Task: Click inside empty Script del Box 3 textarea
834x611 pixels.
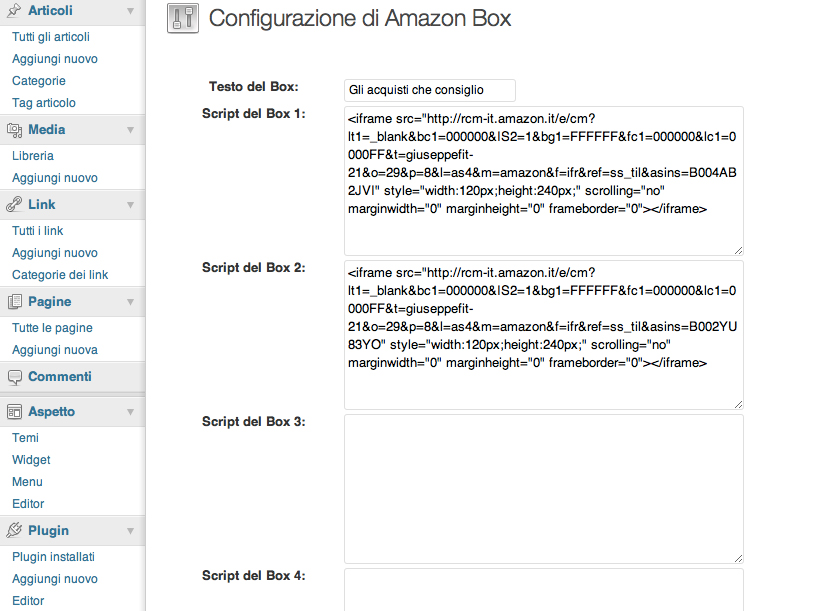Action: [543, 488]
